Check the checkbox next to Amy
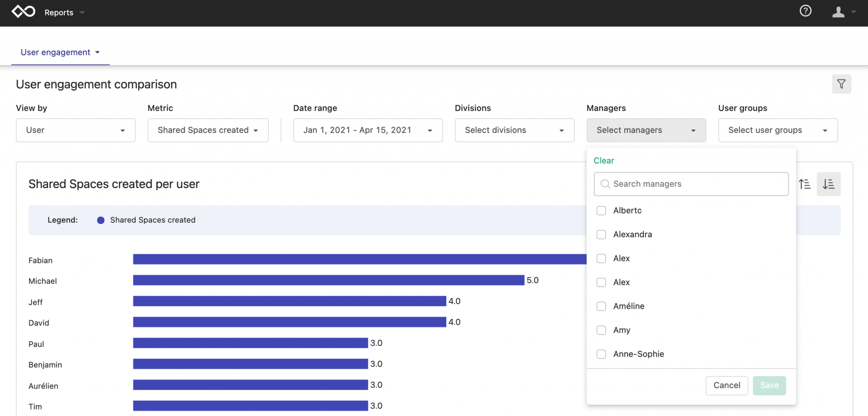The height and width of the screenshot is (416, 868). coord(601,330)
